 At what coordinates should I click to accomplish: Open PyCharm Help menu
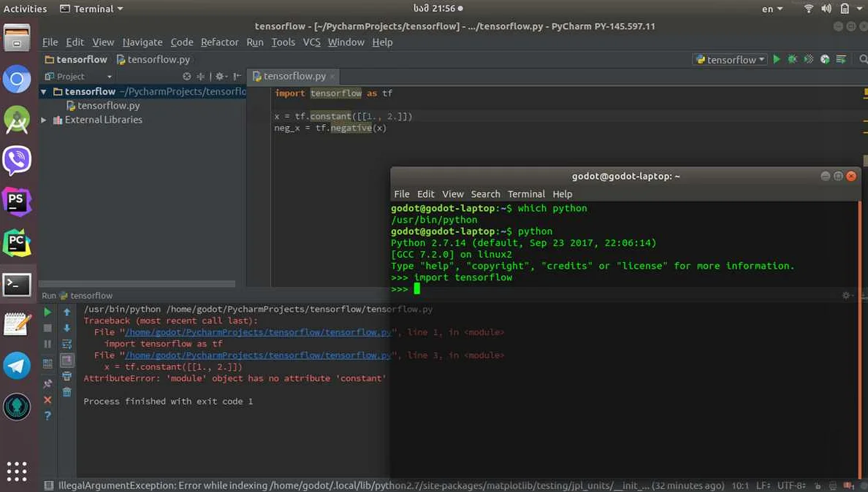[x=382, y=42]
